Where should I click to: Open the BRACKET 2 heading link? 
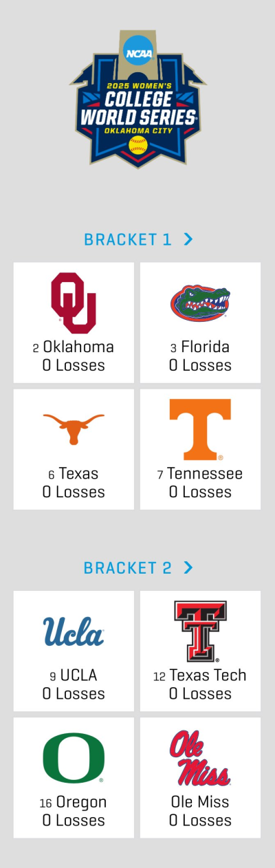(127, 568)
